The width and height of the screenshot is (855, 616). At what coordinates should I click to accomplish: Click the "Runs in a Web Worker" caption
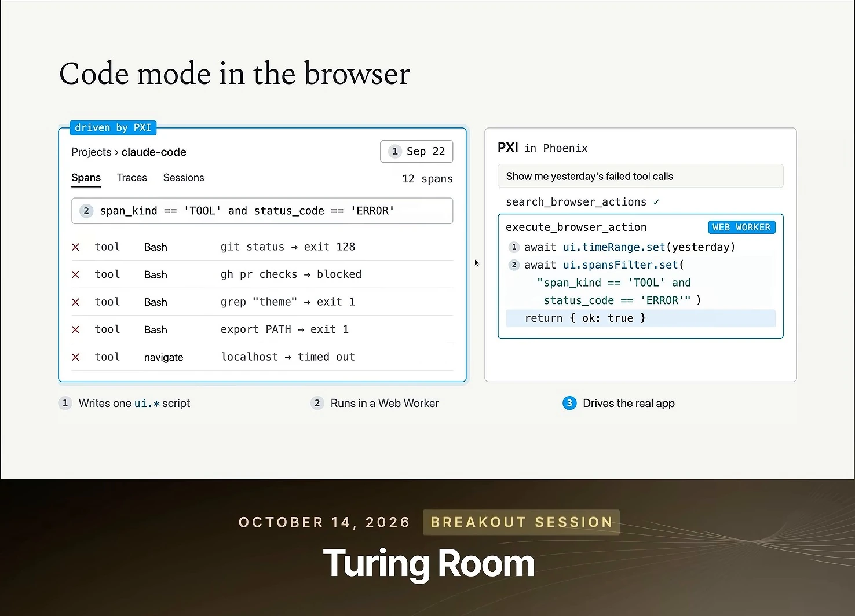pos(385,403)
